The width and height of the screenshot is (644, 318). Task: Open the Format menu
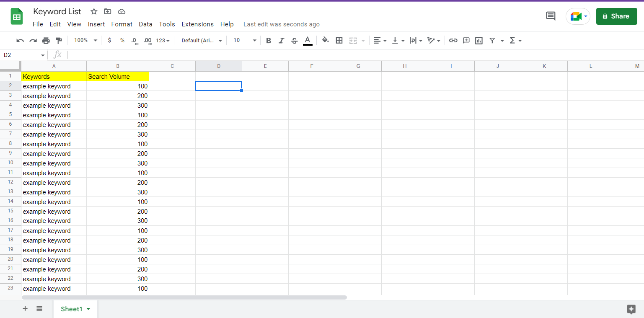click(x=122, y=24)
